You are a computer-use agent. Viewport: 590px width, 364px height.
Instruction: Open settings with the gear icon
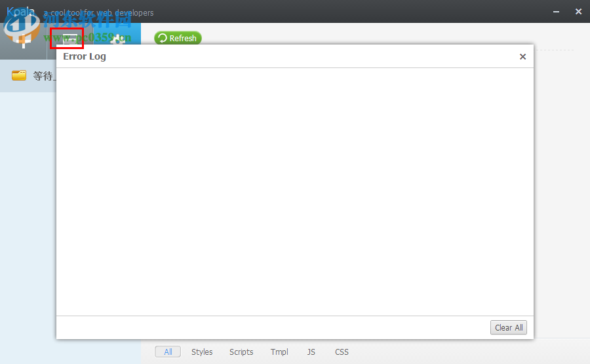[x=117, y=39]
